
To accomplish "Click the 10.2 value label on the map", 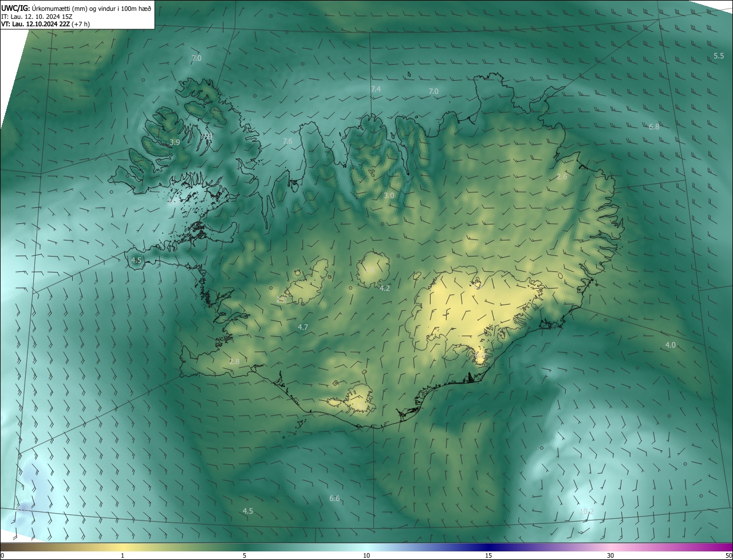I will 586,511.
